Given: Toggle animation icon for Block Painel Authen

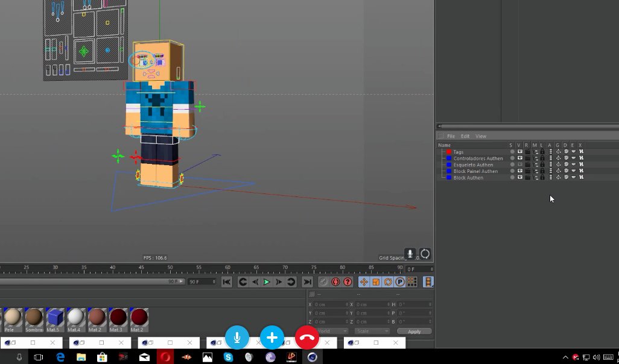Looking at the screenshot, I should coord(550,171).
